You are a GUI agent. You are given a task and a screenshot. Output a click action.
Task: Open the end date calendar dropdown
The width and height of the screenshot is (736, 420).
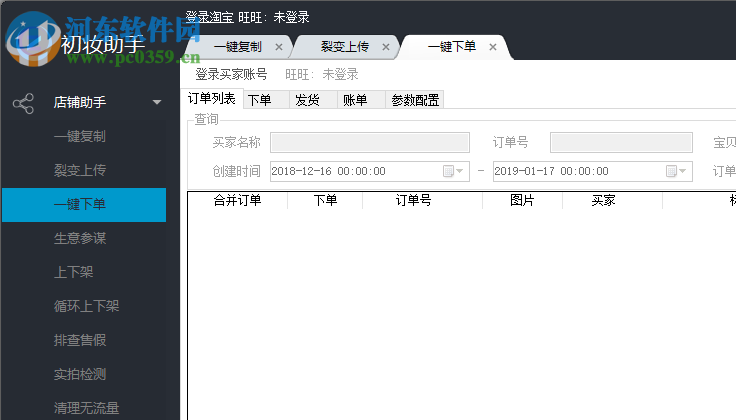677,171
